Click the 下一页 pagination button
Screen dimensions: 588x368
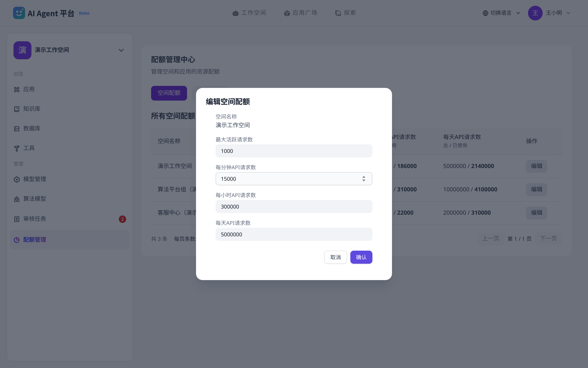point(548,239)
